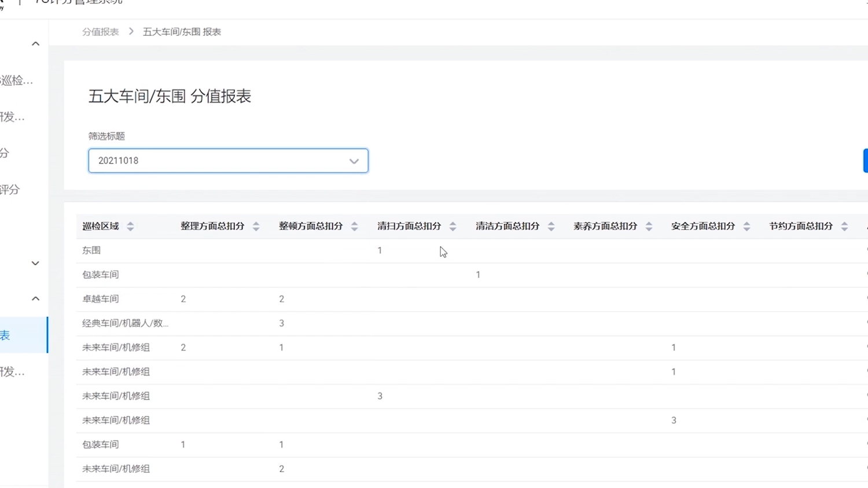Image resolution: width=868 pixels, height=488 pixels.
Task: Select the 经典车间/机器人/数... row
Action: pyautogui.click(x=472, y=323)
